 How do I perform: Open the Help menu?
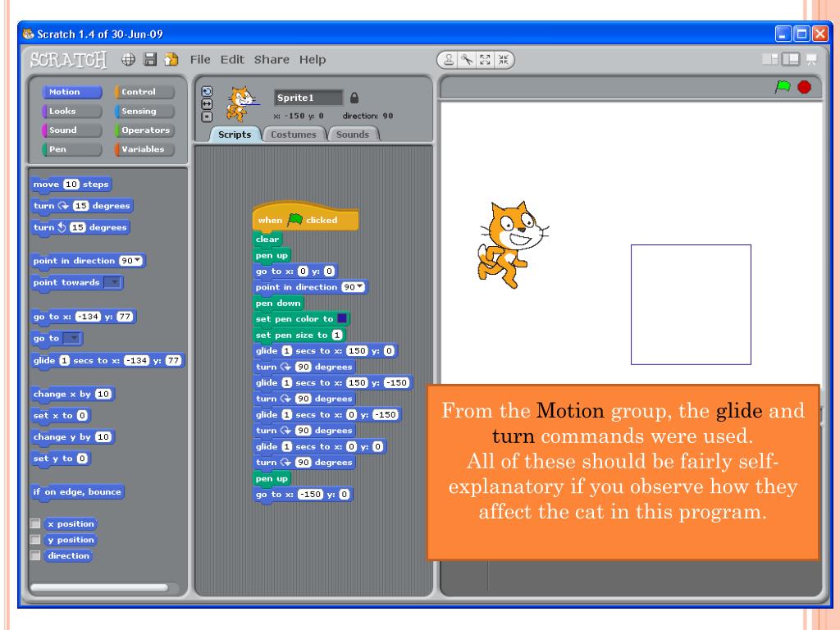(313, 59)
